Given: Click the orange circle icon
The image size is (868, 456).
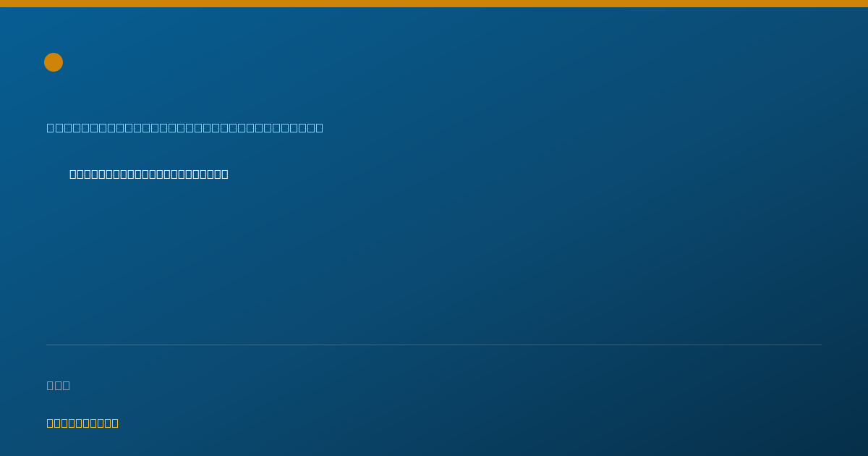Looking at the screenshot, I should [x=54, y=62].
